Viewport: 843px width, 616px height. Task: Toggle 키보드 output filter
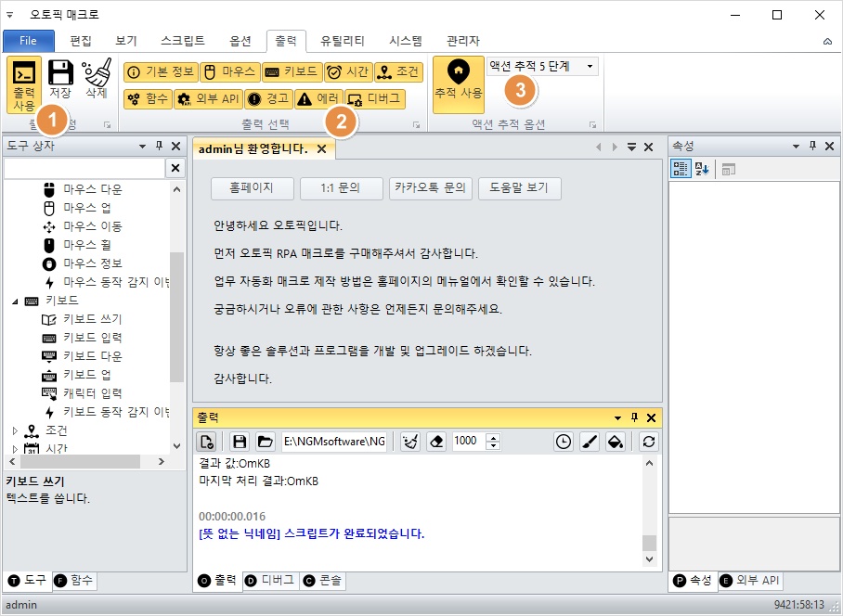(292, 72)
